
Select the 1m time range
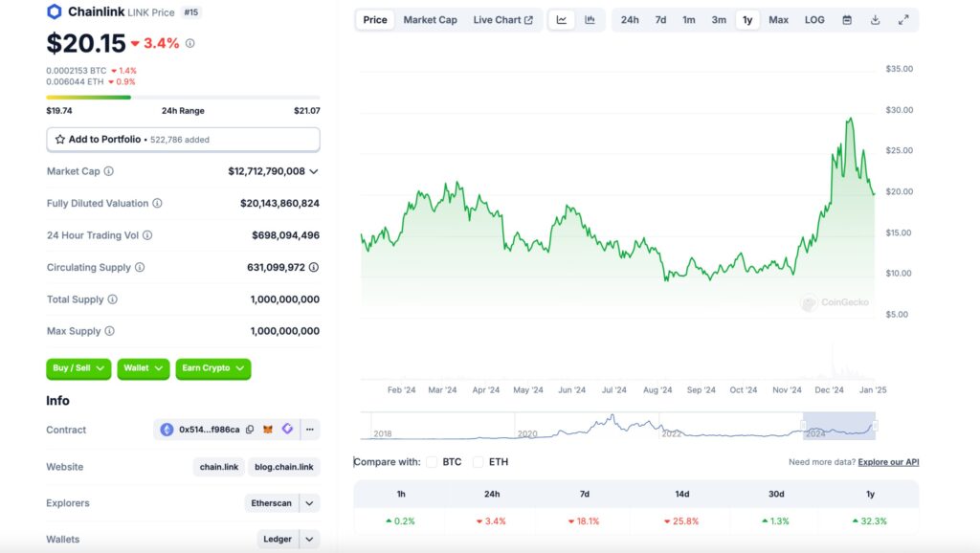click(689, 20)
